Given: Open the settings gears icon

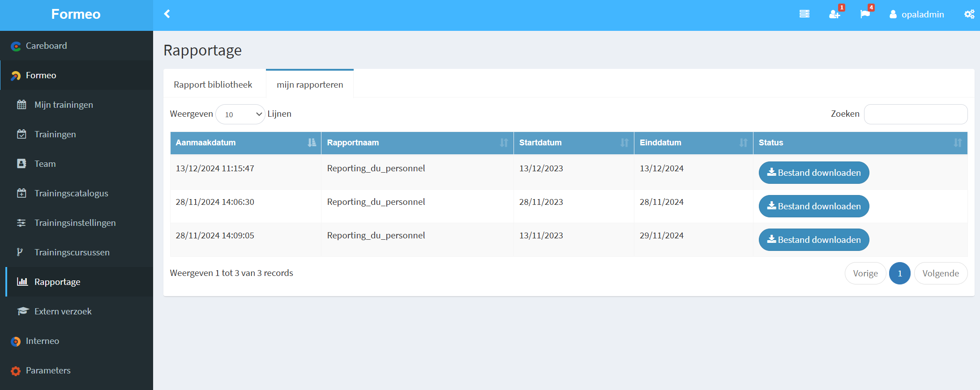Looking at the screenshot, I should [969, 14].
